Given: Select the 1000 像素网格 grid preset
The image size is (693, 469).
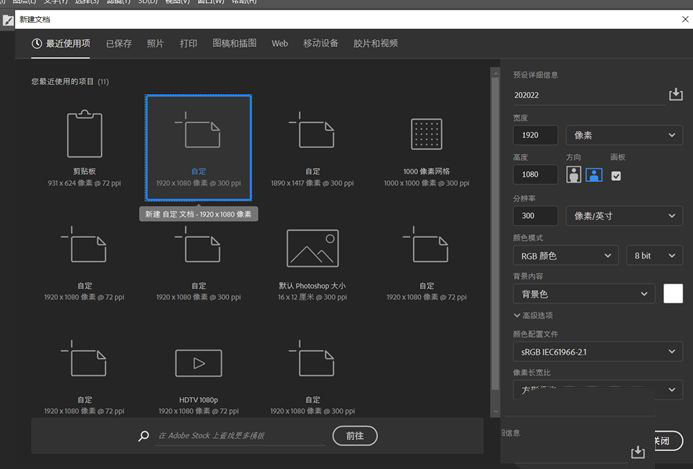Looking at the screenshot, I should (426, 148).
